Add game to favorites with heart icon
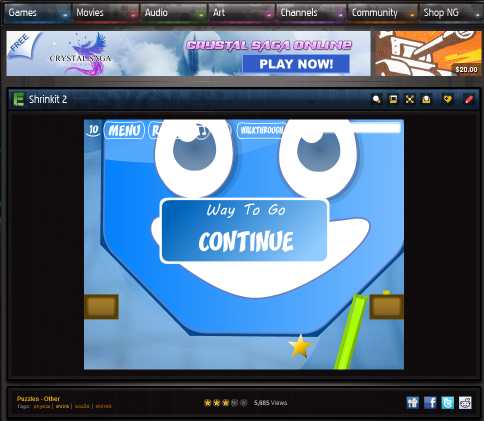This screenshot has height=421, width=484. (x=447, y=99)
